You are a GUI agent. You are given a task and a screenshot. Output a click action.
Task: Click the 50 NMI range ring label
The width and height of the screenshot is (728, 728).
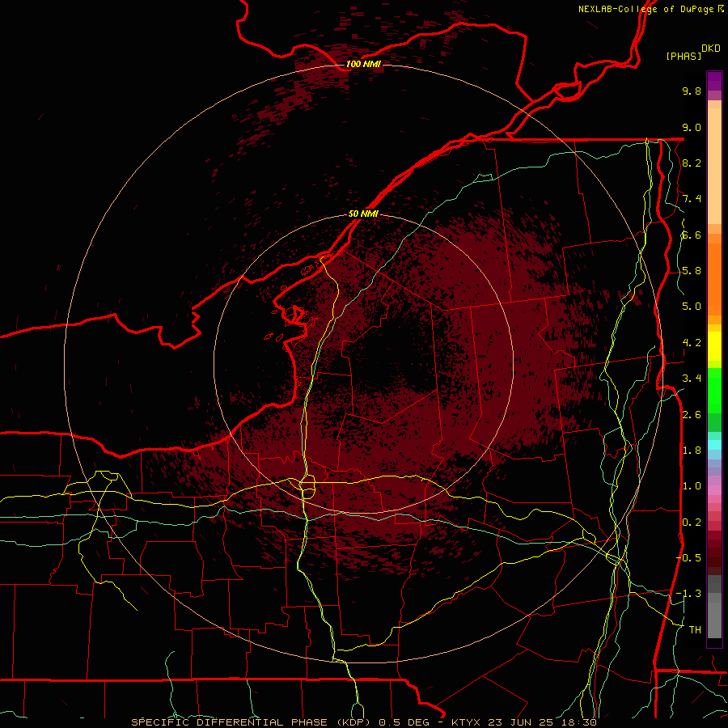363,214
